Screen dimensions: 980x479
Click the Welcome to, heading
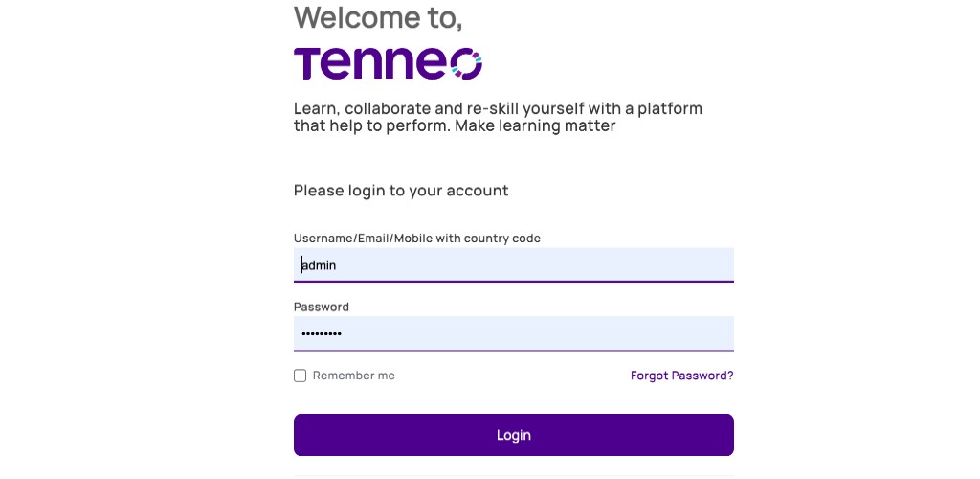(378, 17)
